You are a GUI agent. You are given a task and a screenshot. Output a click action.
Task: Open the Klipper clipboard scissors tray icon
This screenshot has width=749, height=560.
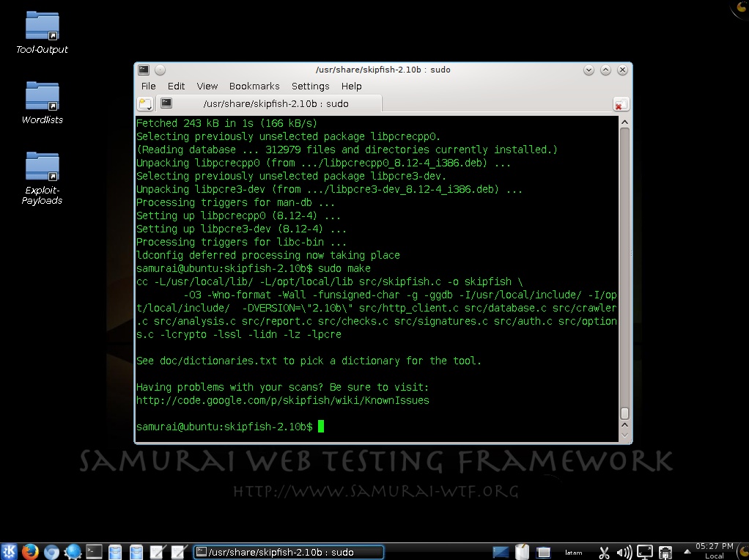pyautogui.click(x=605, y=553)
